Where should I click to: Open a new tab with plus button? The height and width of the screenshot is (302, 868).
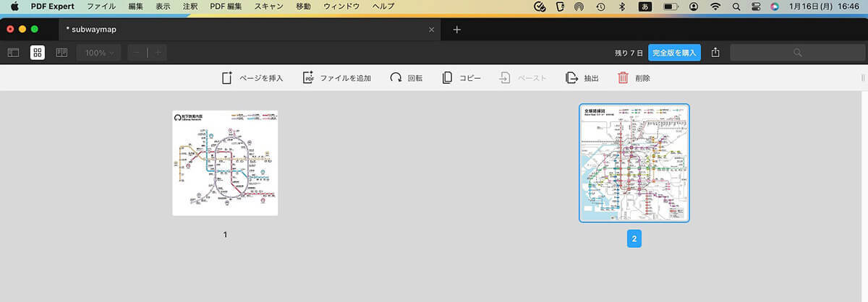[x=456, y=30]
